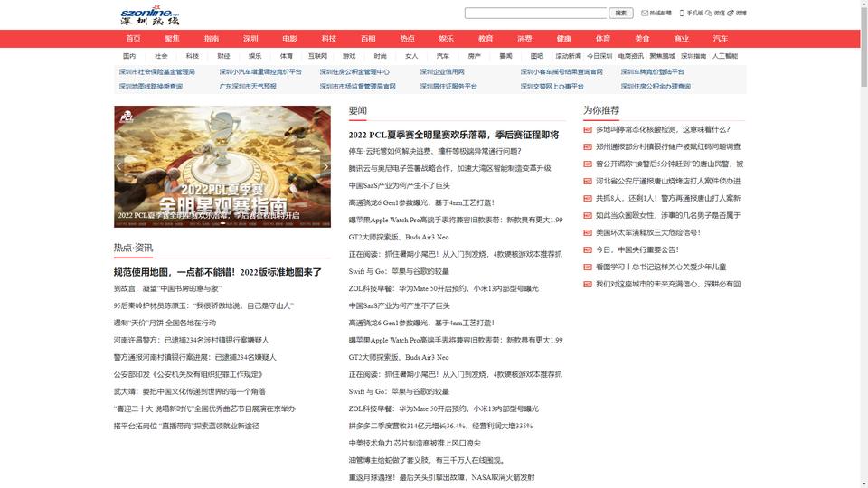Image resolution: width=868 pixels, height=488 pixels.
Task: Open the 深圳企业信用网 link
Action: coord(442,72)
